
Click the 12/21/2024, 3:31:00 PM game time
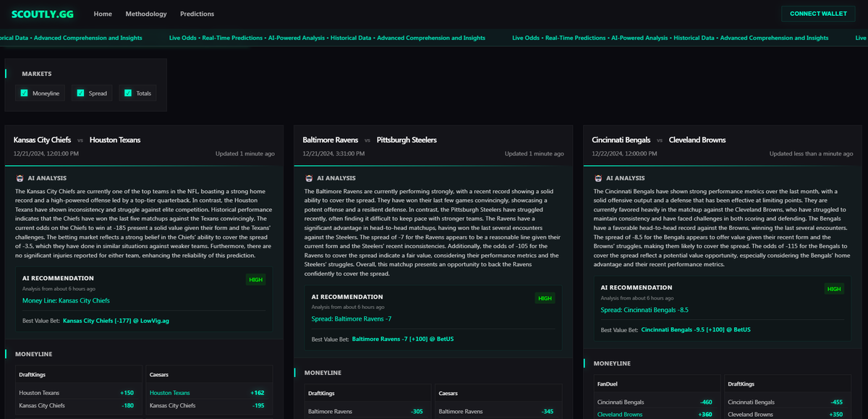334,153
